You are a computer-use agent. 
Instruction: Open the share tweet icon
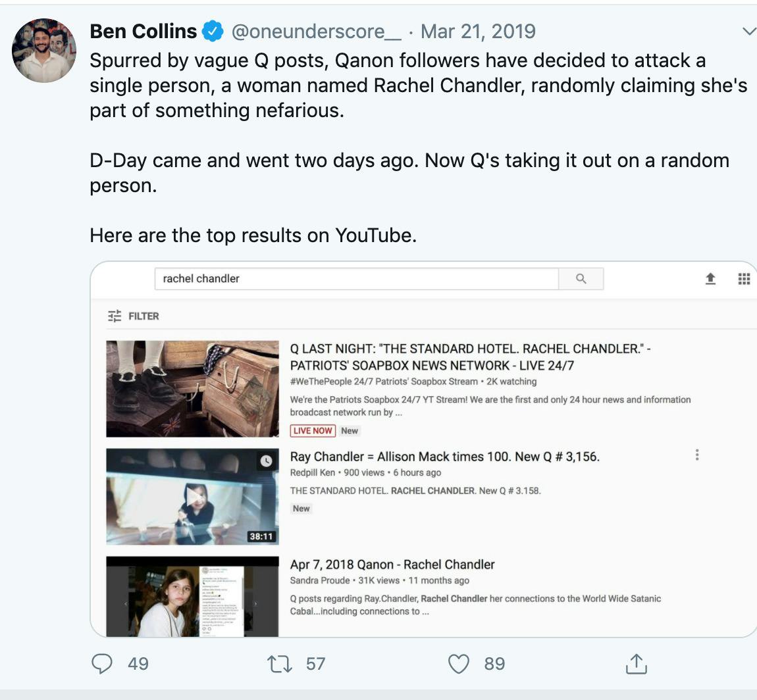(x=637, y=664)
